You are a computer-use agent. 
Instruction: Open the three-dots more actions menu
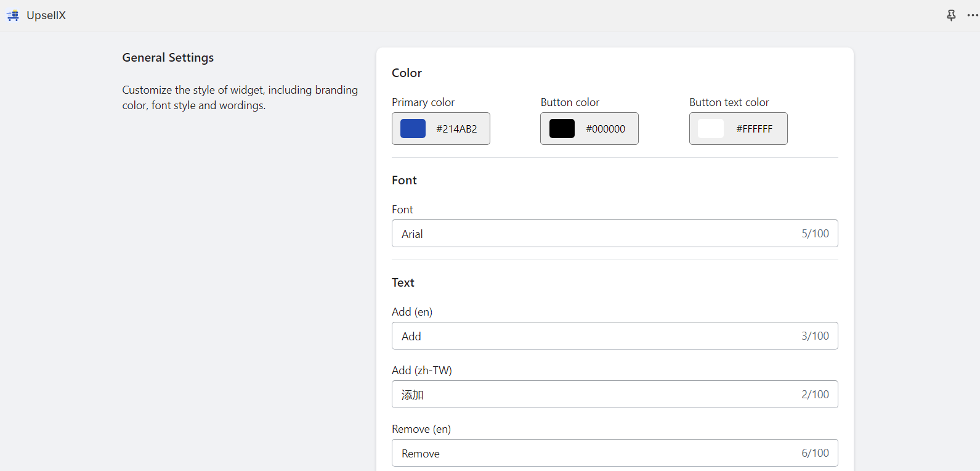pyautogui.click(x=973, y=15)
